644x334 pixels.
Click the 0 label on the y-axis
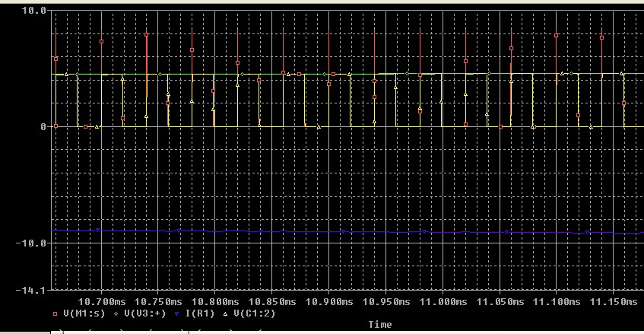[x=43, y=126]
